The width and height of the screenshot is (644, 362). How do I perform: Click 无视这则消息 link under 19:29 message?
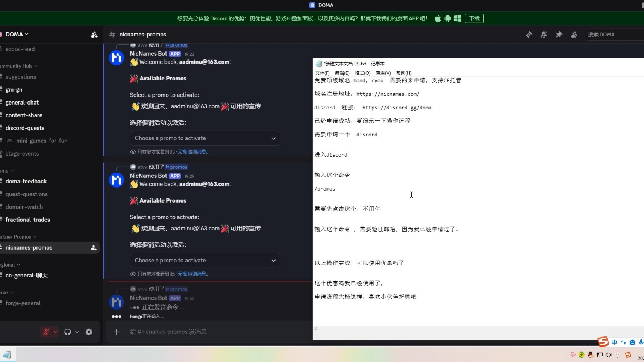pyautogui.click(x=192, y=274)
